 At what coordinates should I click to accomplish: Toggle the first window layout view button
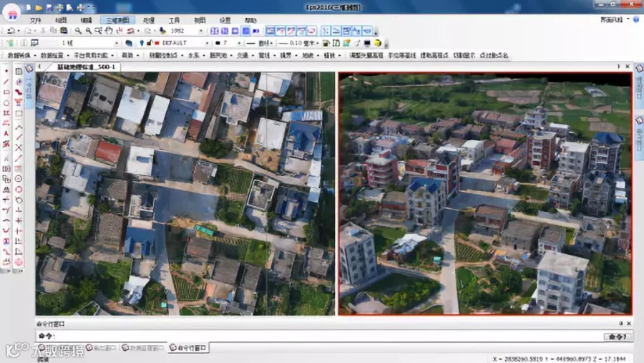coord(215,32)
